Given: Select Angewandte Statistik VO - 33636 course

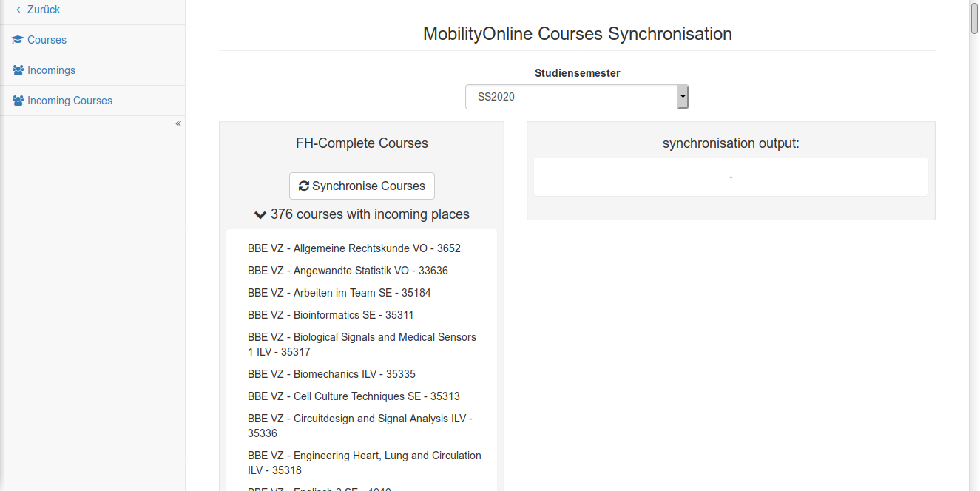Looking at the screenshot, I should [348, 271].
